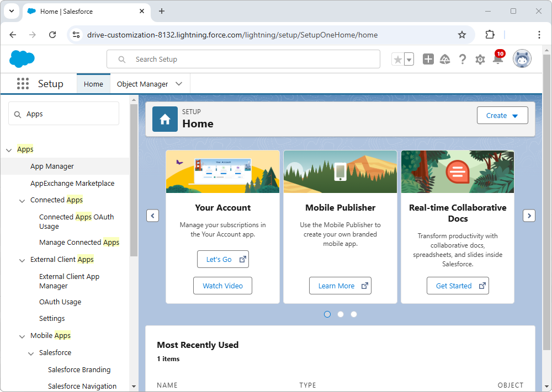Select the second carousel dot indicator
The image size is (552, 392).
[x=341, y=314]
